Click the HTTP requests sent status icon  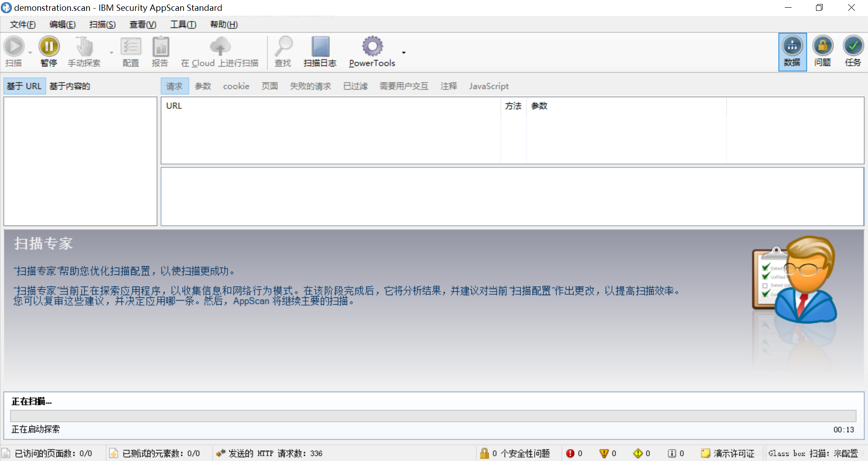point(221,453)
